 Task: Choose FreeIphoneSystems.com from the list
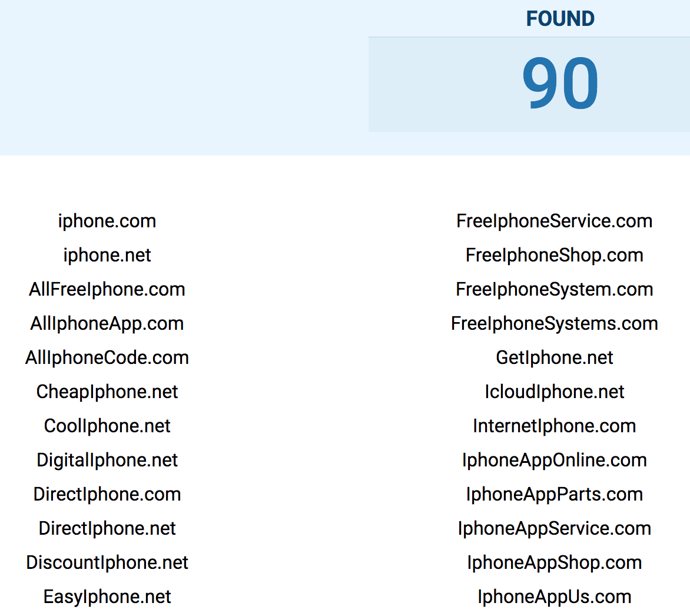pos(554,324)
